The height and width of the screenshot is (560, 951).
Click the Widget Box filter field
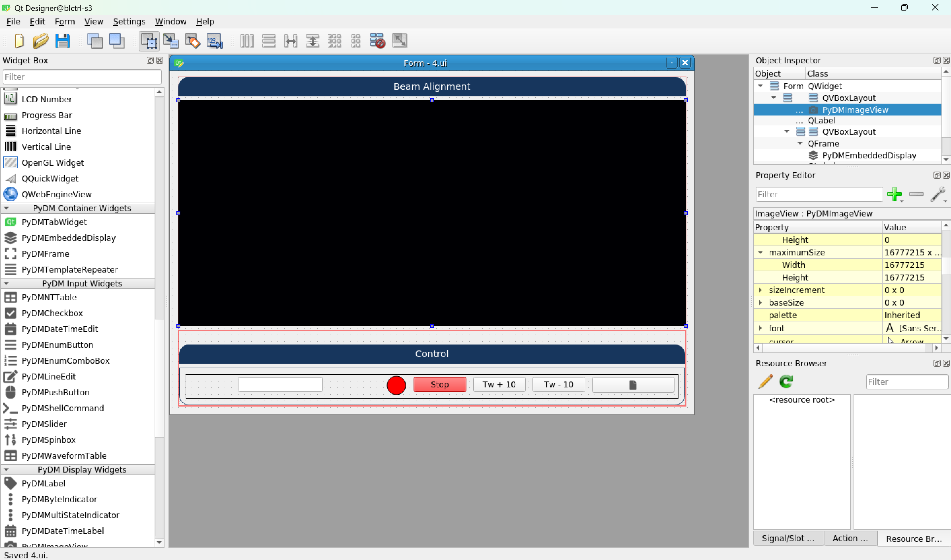tap(82, 77)
